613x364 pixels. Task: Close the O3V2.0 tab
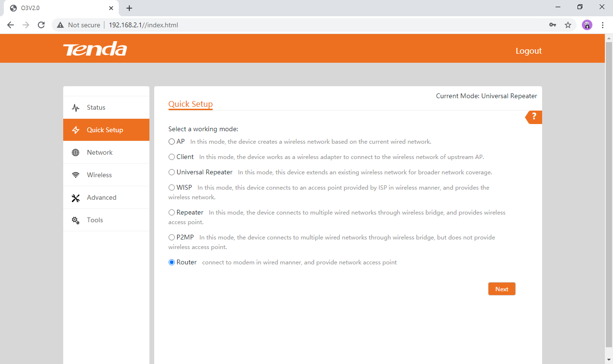111,8
